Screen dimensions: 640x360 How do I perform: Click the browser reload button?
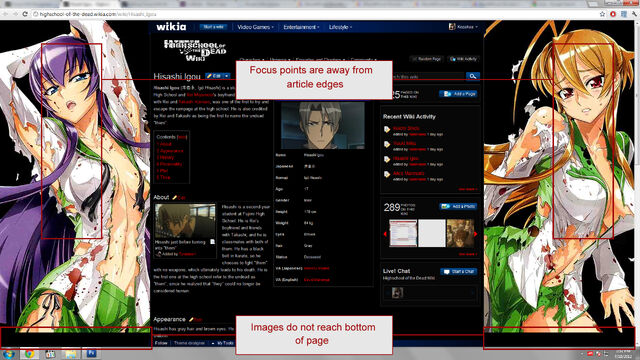(25, 14)
